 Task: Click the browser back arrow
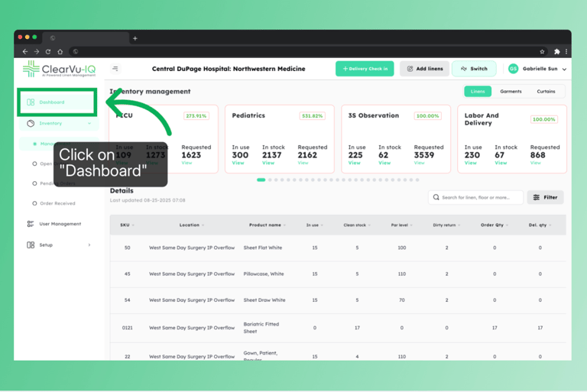click(x=25, y=52)
